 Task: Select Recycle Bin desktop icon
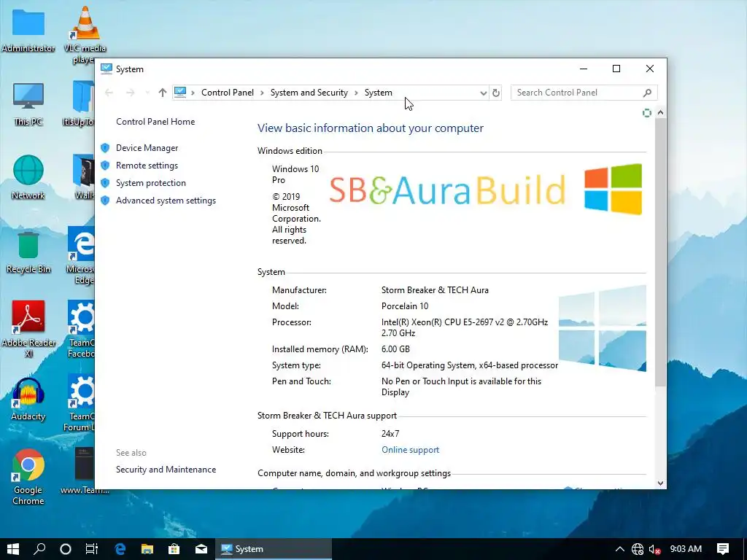pyautogui.click(x=28, y=252)
